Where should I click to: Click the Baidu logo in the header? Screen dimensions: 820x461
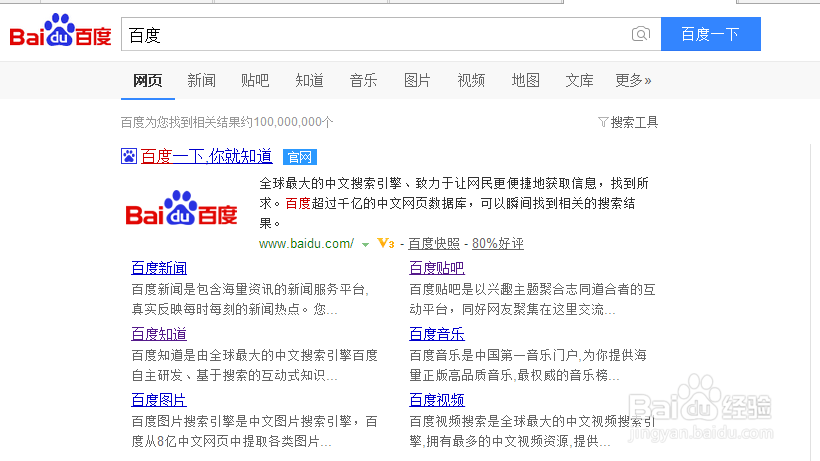click(x=61, y=31)
